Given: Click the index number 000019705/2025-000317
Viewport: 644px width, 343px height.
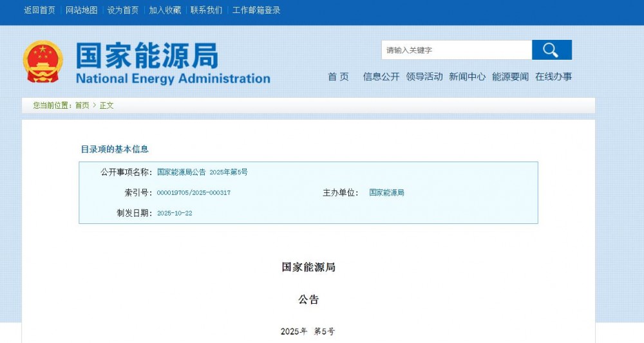Looking at the screenshot, I should tap(194, 193).
